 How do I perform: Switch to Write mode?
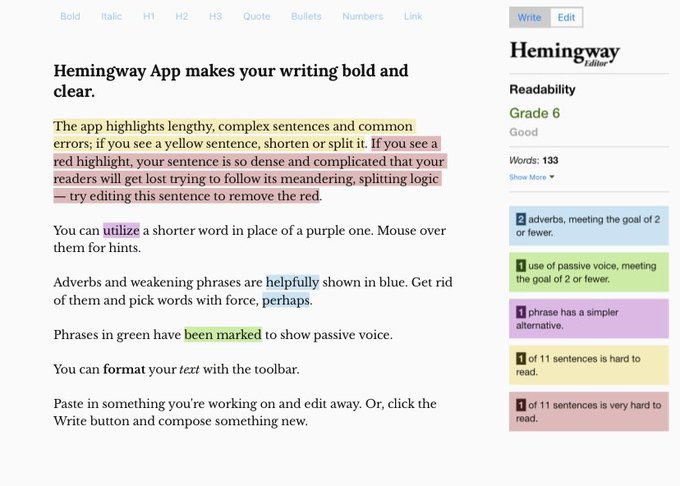530,17
